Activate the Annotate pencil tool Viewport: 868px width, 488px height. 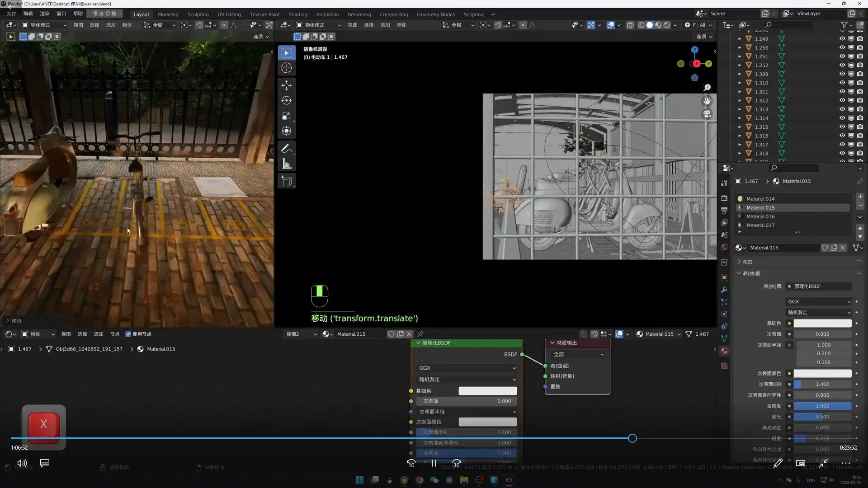point(286,148)
